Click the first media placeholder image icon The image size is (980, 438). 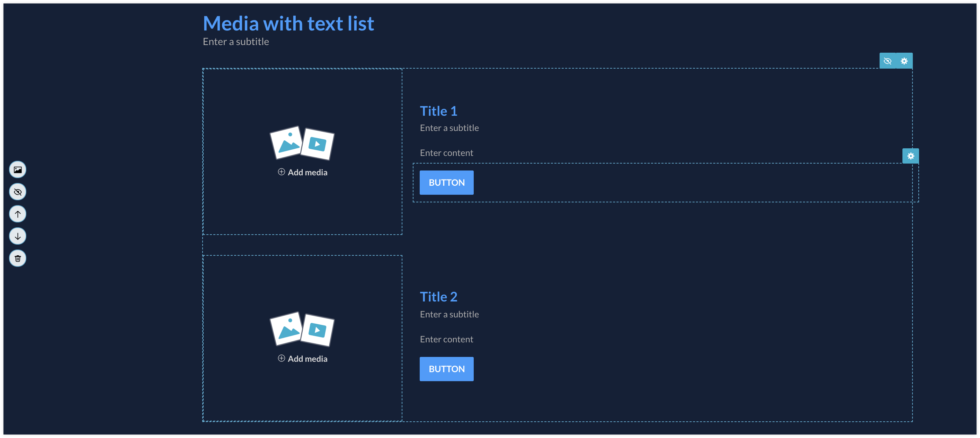(302, 143)
